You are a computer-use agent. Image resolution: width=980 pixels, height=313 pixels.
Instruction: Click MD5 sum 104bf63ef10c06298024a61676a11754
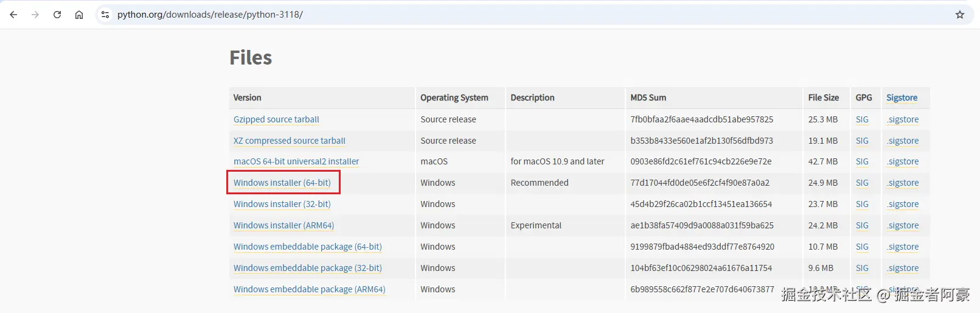pyautogui.click(x=701, y=268)
